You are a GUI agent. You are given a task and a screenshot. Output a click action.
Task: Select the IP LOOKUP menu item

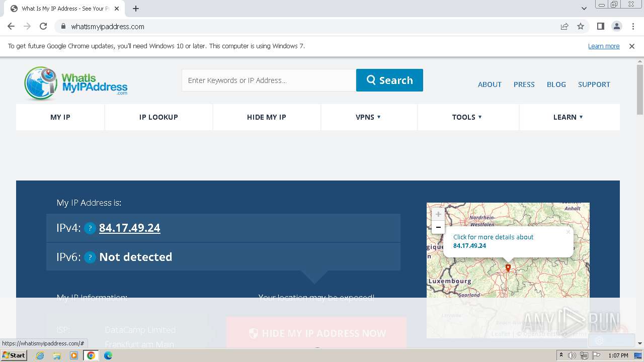coord(158,117)
